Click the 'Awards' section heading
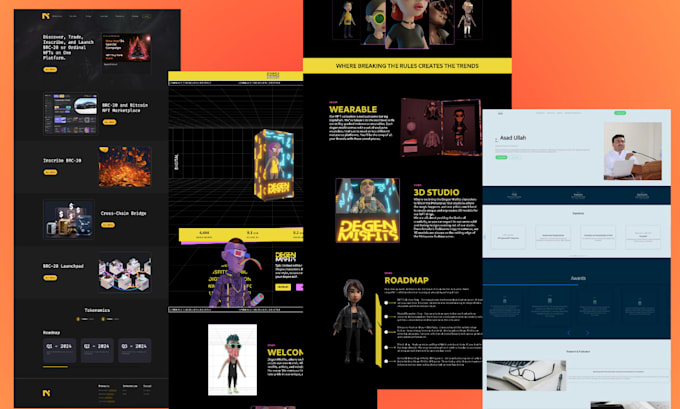680x409 pixels. pyautogui.click(x=578, y=278)
